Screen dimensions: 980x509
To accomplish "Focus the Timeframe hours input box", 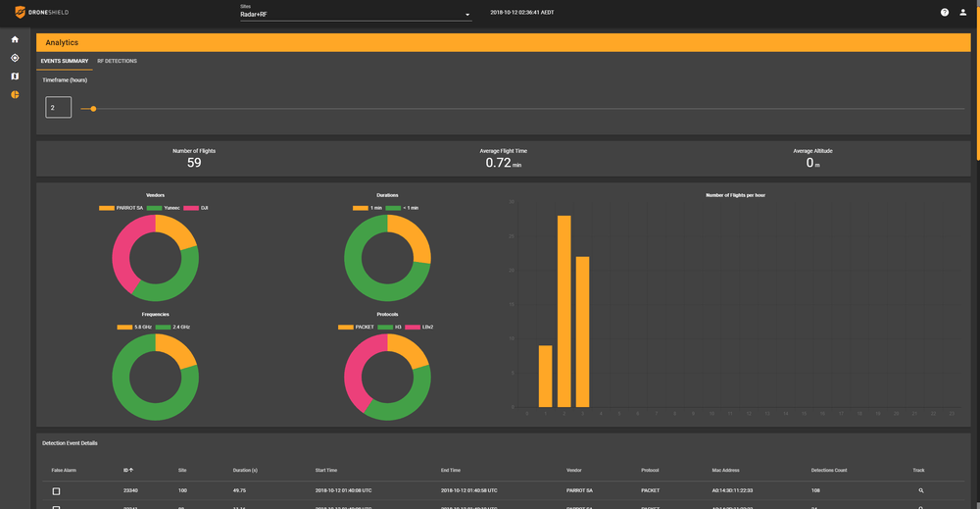I will (x=58, y=108).
